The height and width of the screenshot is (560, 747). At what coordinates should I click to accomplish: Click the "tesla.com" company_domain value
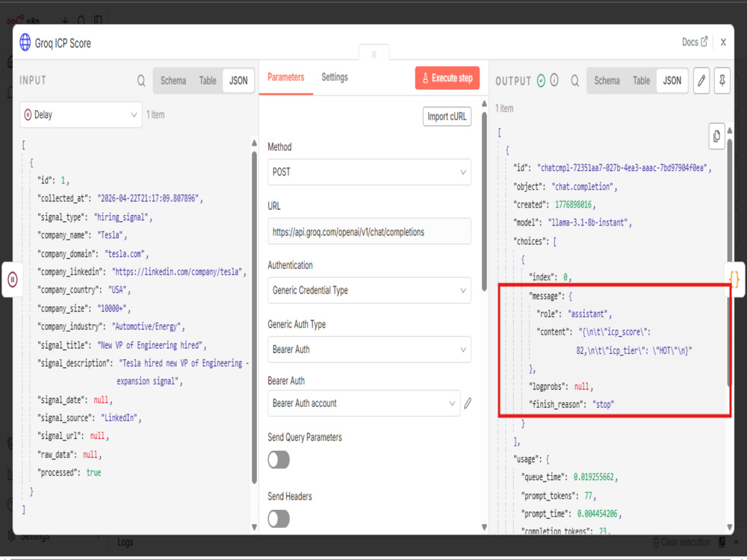pos(126,254)
